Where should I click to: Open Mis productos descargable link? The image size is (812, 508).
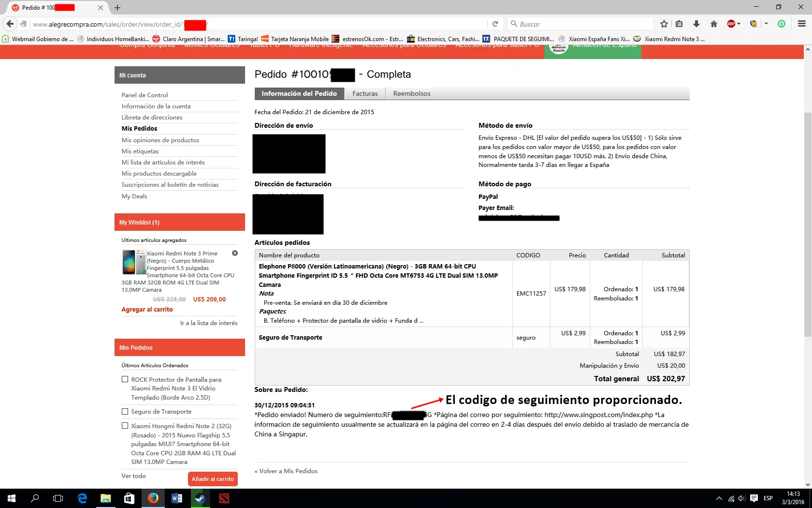[x=159, y=173]
